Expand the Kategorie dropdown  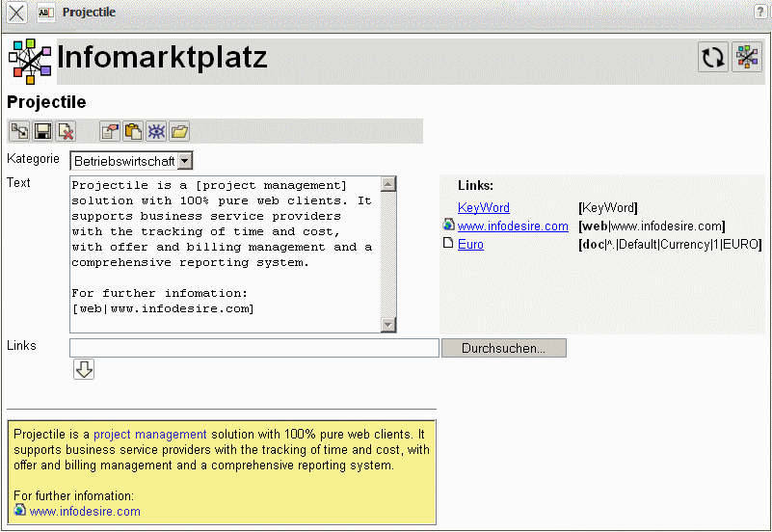click(x=185, y=161)
